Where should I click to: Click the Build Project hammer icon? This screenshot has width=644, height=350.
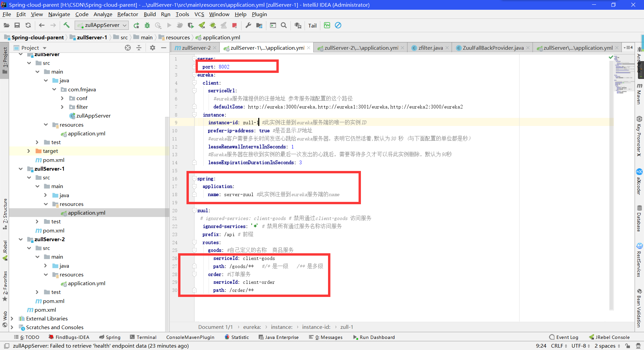tap(66, 25)
